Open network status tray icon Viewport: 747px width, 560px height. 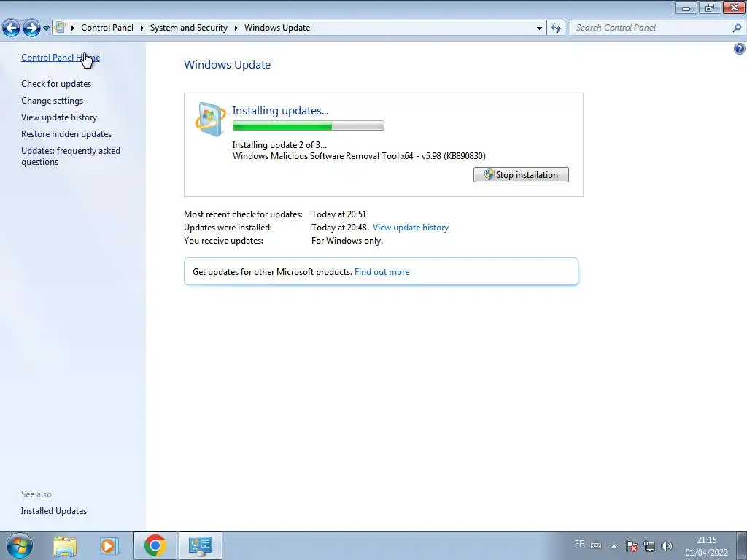click(649, 545)
